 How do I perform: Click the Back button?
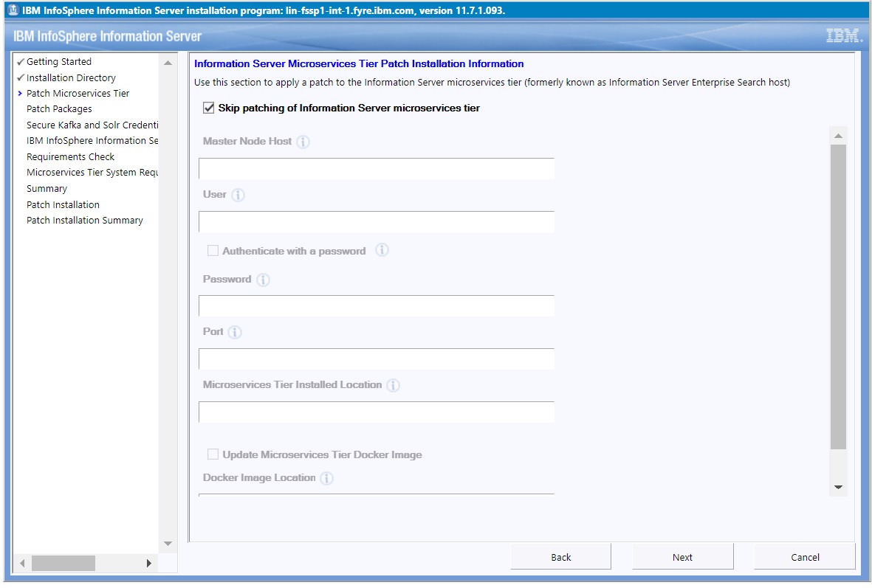[x=560, y=557]
